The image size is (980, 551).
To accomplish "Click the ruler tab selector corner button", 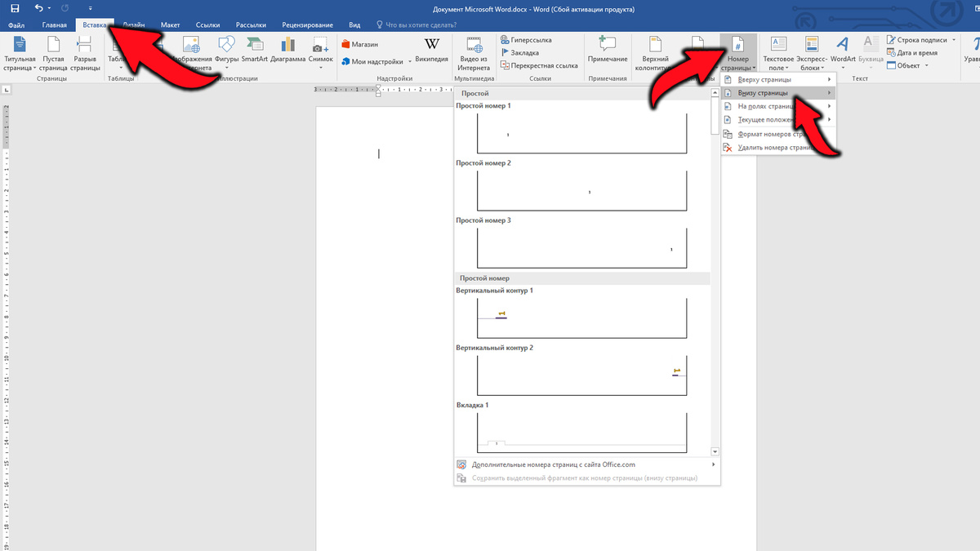I will click(7, 90).
